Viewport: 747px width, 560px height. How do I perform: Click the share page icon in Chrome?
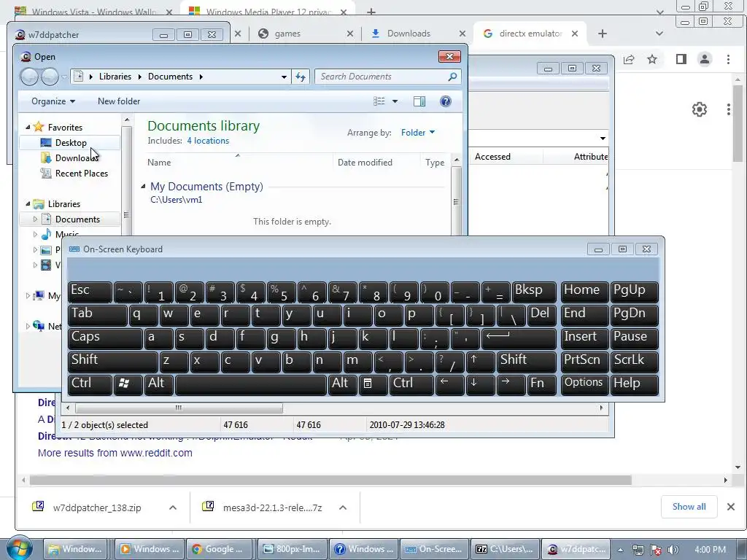click(629, 59)
